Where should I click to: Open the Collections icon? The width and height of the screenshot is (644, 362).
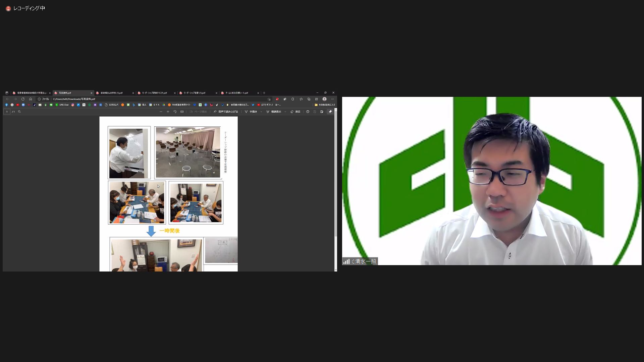pyautogui.click(x=309, y=99)
